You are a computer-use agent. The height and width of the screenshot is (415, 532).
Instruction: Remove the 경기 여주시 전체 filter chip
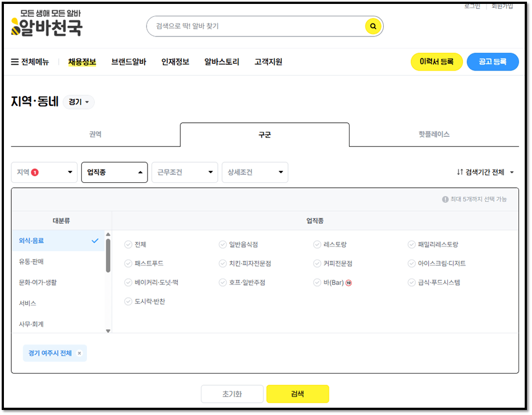(79, 353)
